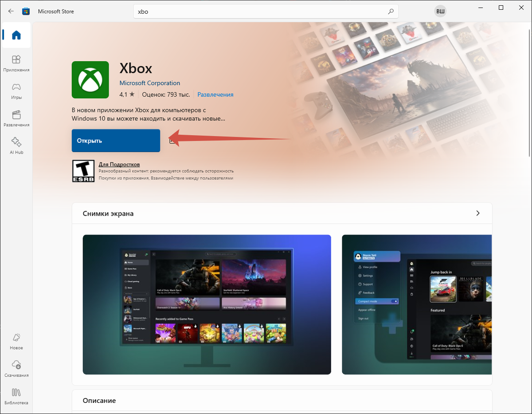
Task: Click the 4,1 star rating
Action: click(127, 95)
